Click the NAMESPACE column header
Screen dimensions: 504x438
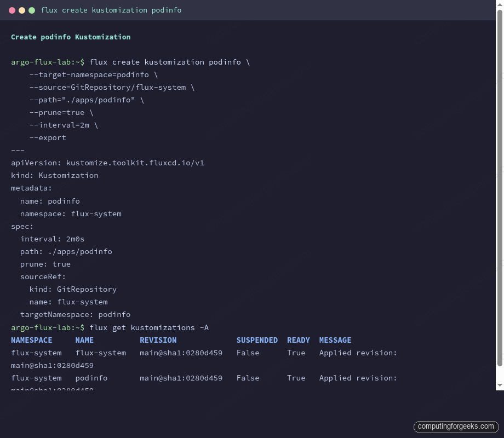32,341
